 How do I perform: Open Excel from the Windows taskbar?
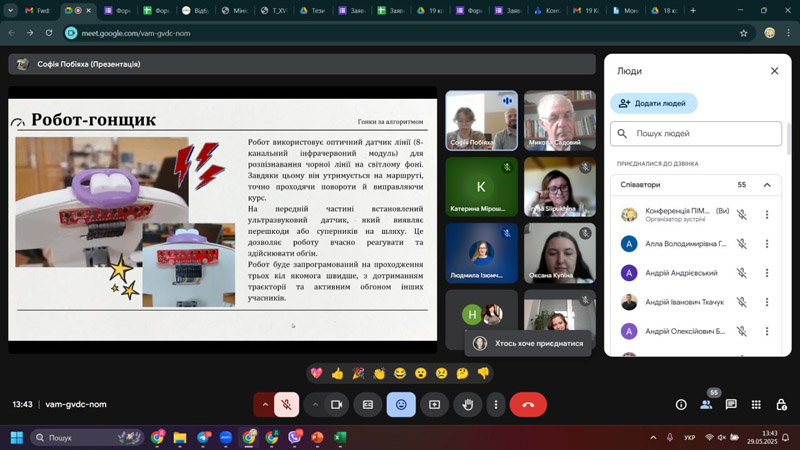click(340, 438)
